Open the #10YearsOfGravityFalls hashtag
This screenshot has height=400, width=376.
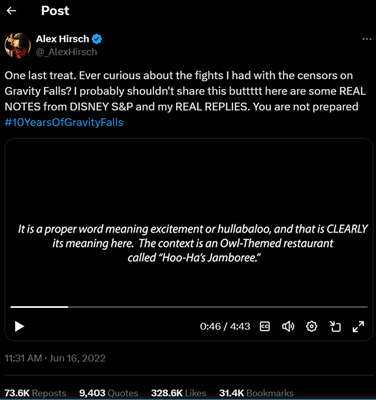pos(64,122)
